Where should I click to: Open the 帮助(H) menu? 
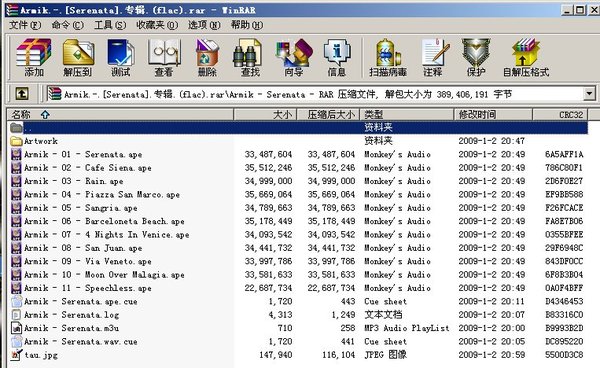(x=247, y=25)
